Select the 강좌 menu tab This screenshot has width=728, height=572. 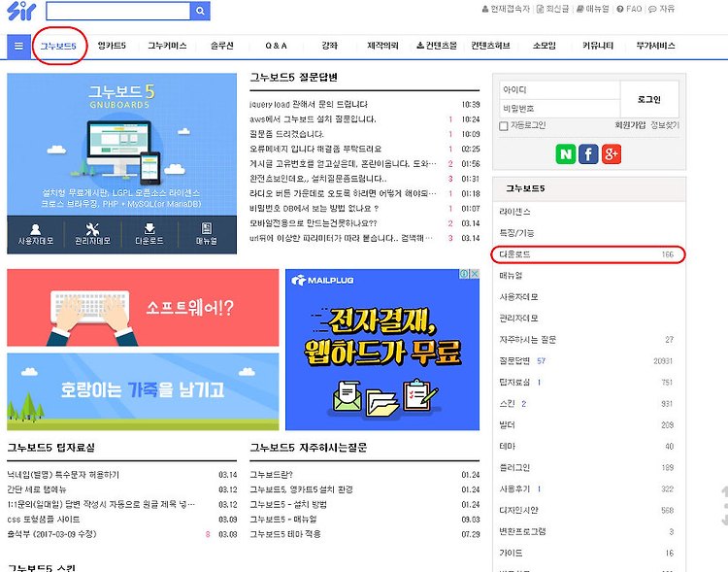pos(330,46)
